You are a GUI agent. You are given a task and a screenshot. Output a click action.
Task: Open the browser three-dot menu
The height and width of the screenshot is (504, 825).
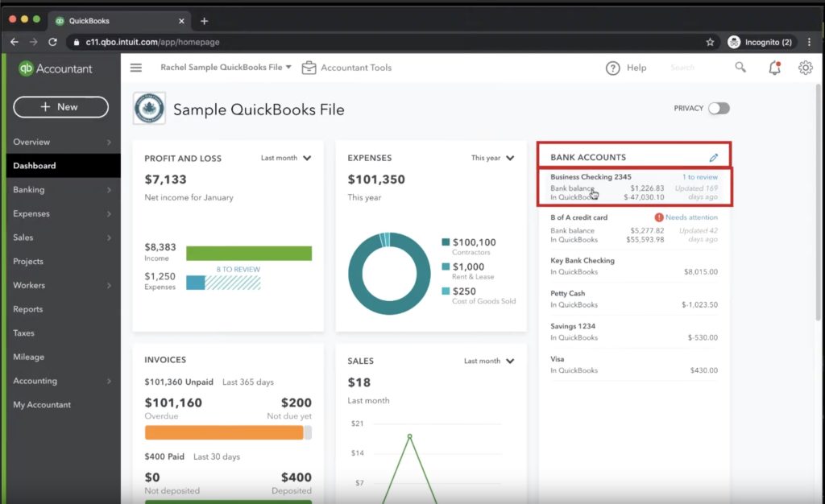point(809,42)
